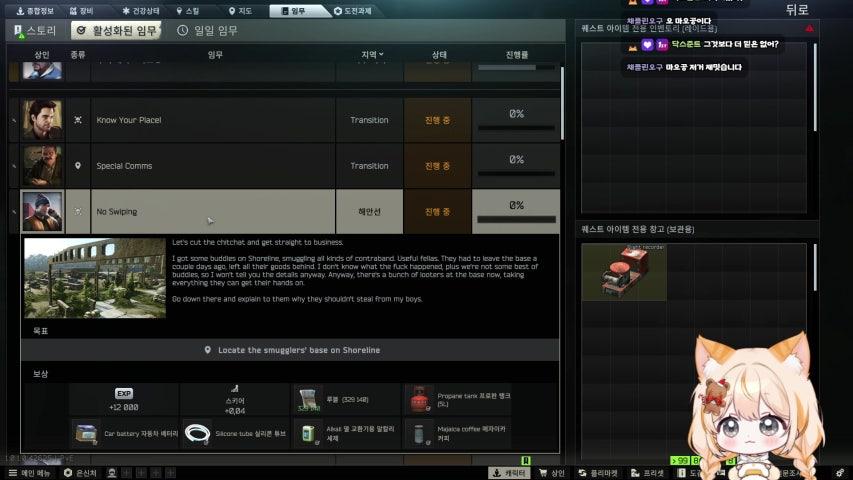This screenshot has width=853, height=480.
Task: Inspect the Silicone tube reward icon
Action: (197, 434)
